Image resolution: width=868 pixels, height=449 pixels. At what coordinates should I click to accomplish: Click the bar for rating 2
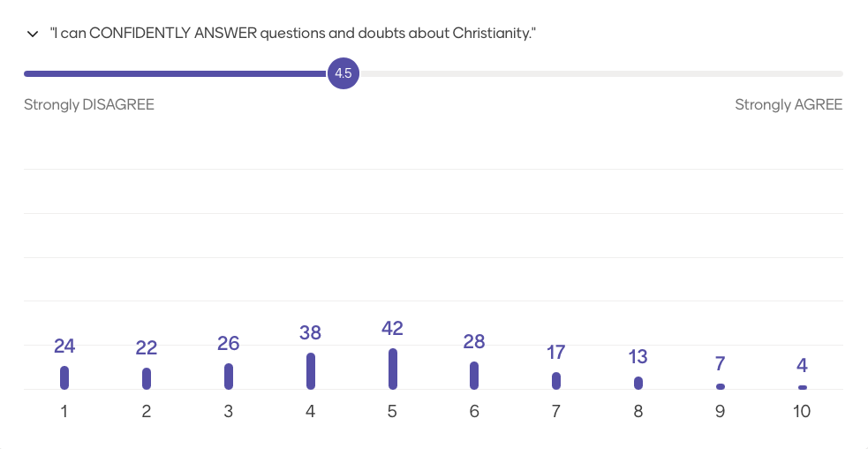tap(147, 378)
